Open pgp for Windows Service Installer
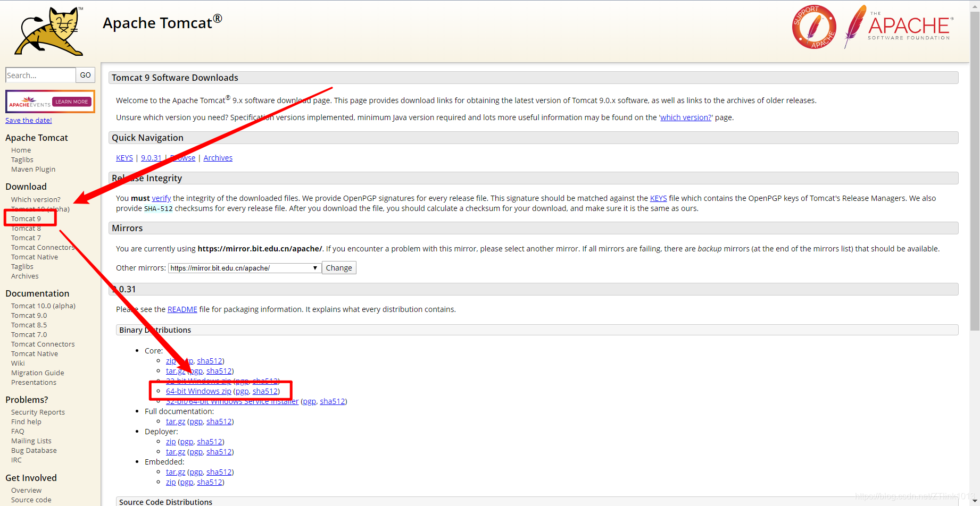980x506 pixels. click(x=310, y=401)
